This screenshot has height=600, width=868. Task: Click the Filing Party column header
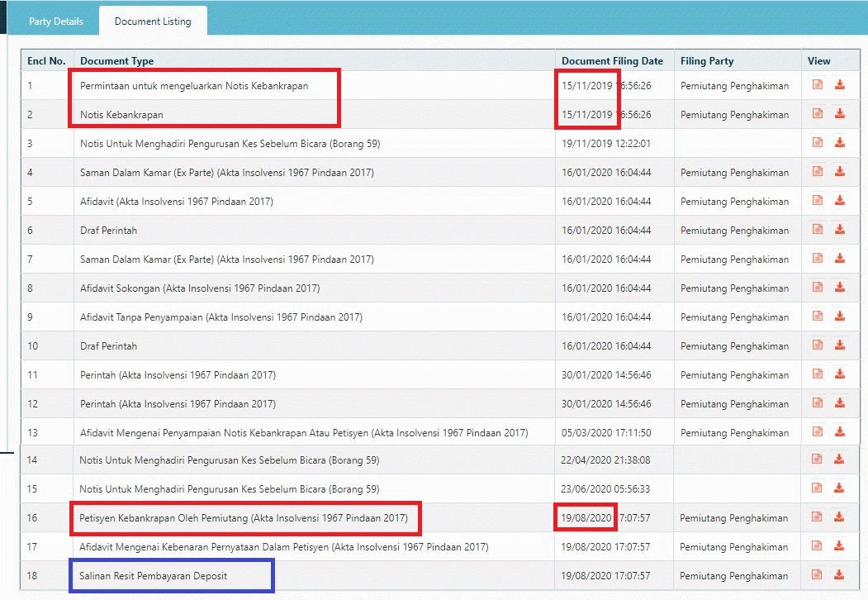point(707,61)
